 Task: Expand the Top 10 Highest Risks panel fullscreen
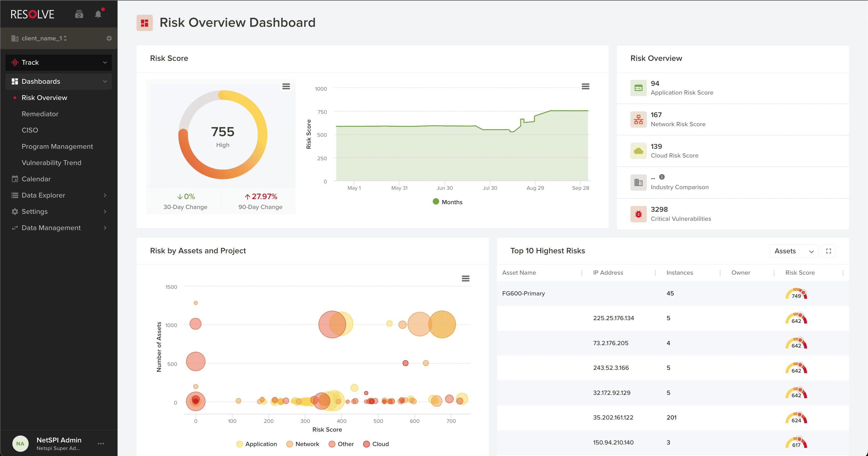tap(829, 251)
